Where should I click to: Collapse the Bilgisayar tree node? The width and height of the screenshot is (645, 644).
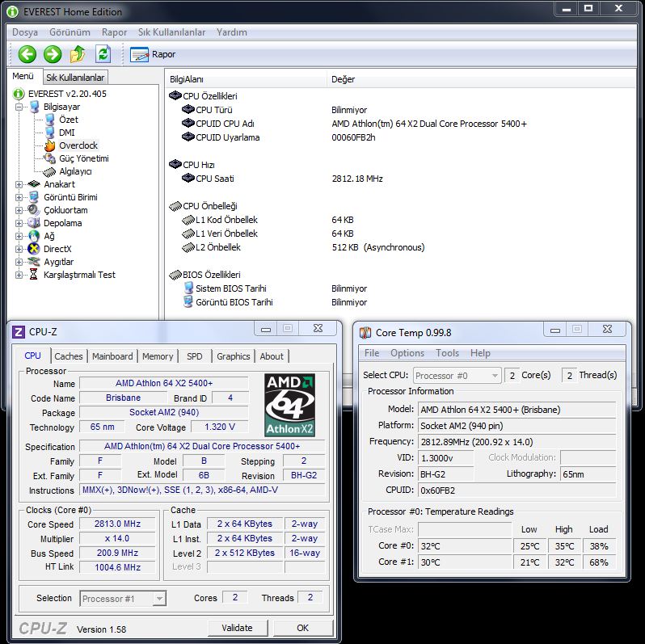tap(19, 107)
